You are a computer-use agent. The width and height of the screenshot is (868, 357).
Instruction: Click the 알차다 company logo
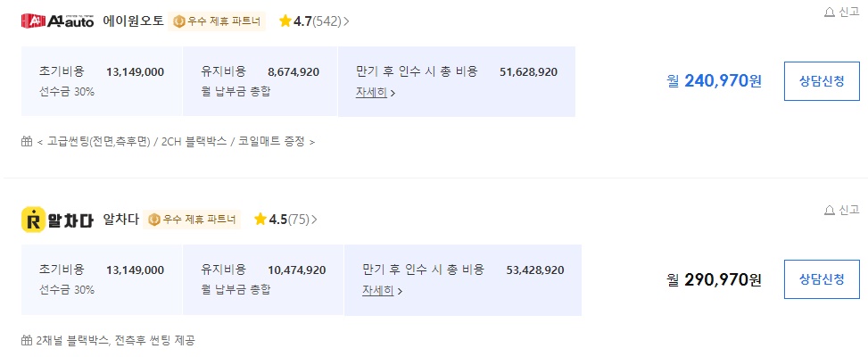pyautogui.click(x=58, y=220)
